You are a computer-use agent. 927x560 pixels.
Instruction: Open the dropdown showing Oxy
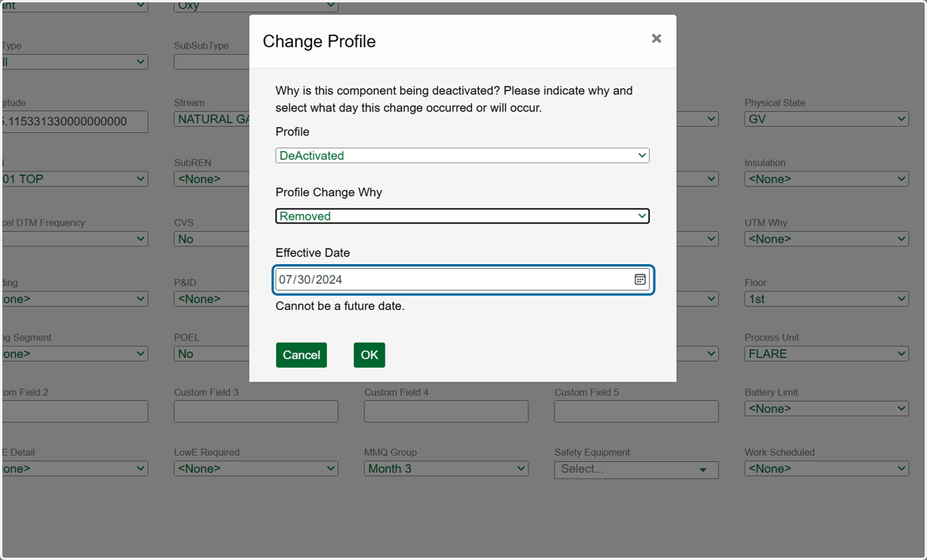coord(256,5)
